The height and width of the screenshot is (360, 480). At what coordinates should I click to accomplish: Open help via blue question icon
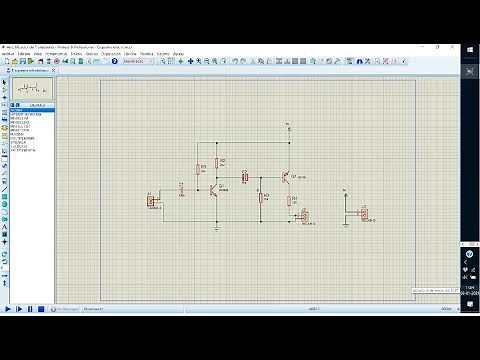115,61
